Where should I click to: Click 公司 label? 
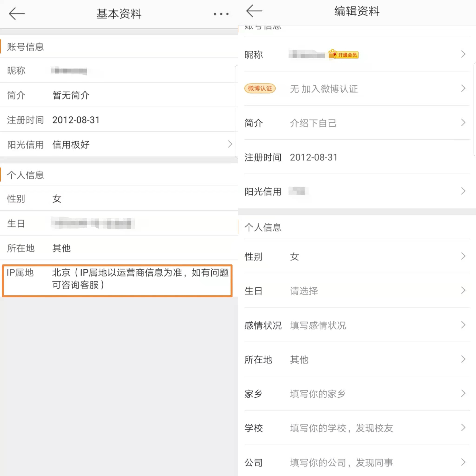coord(254,463)
